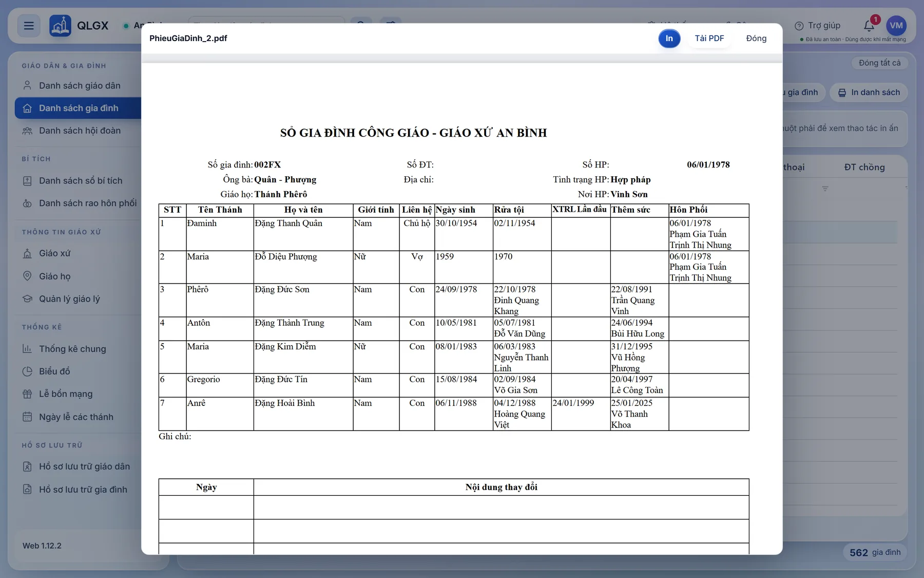Close the preview with Đóng
Screen dimensions: 924x578
pos(756,39)
